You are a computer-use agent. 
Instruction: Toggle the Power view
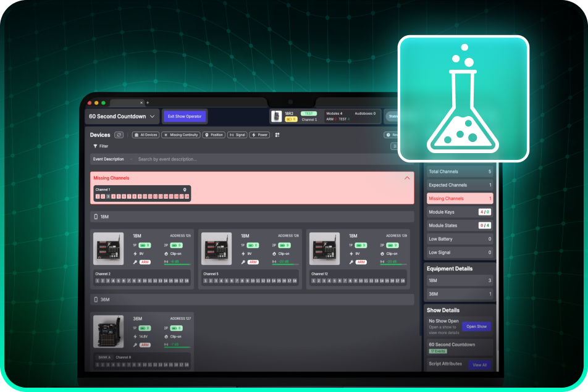[x=259, y=135]
